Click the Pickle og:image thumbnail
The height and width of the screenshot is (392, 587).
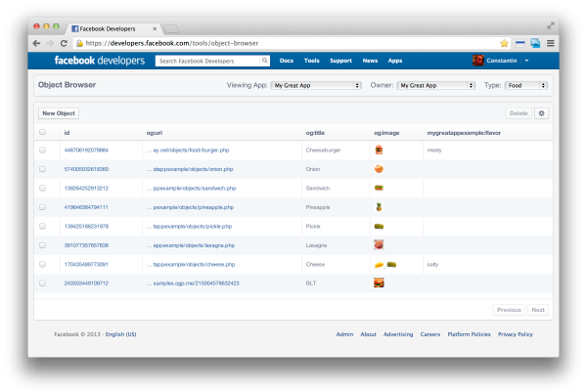coord(379,226)
